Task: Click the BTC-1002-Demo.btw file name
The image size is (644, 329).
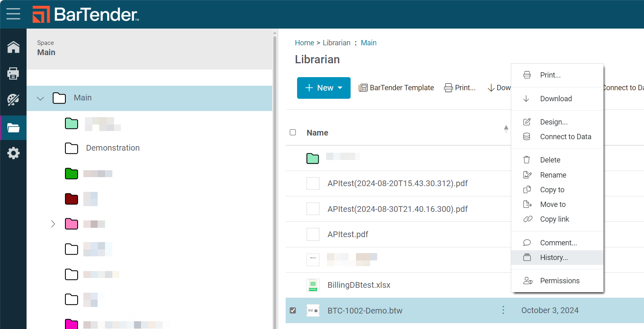Action: point(365,311)
